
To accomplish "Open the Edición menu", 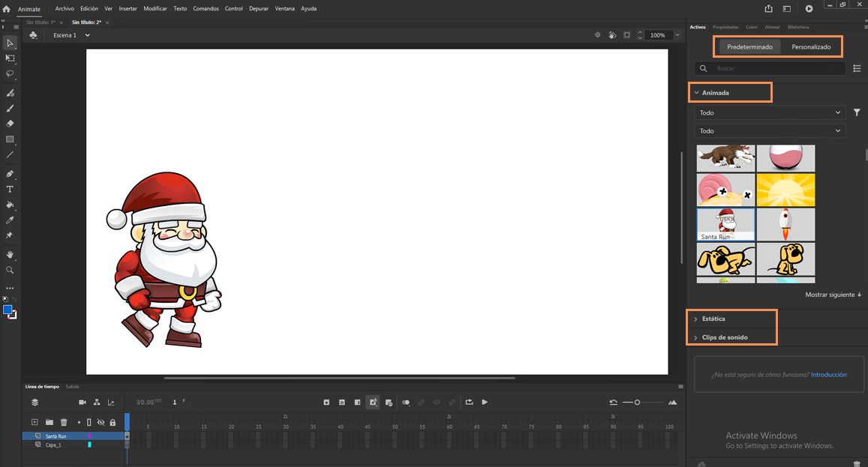I will pos(89,8).
